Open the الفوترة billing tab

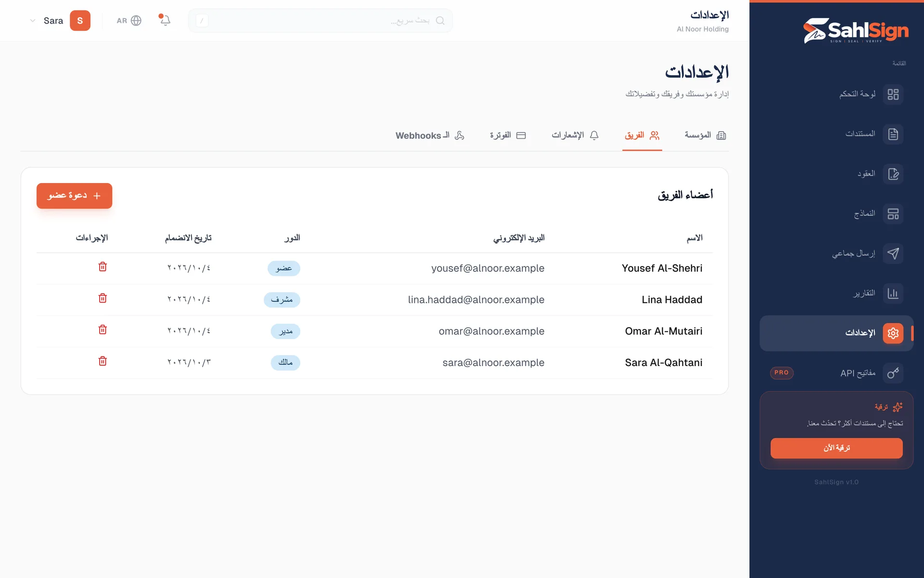(x=508, y=135)
